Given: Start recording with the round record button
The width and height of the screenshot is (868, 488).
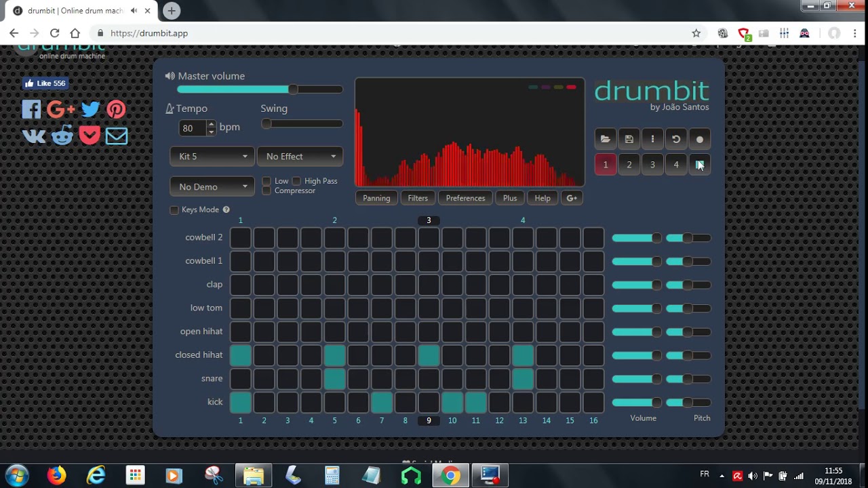Looking at the screenshot, I should tap(700, 139).
